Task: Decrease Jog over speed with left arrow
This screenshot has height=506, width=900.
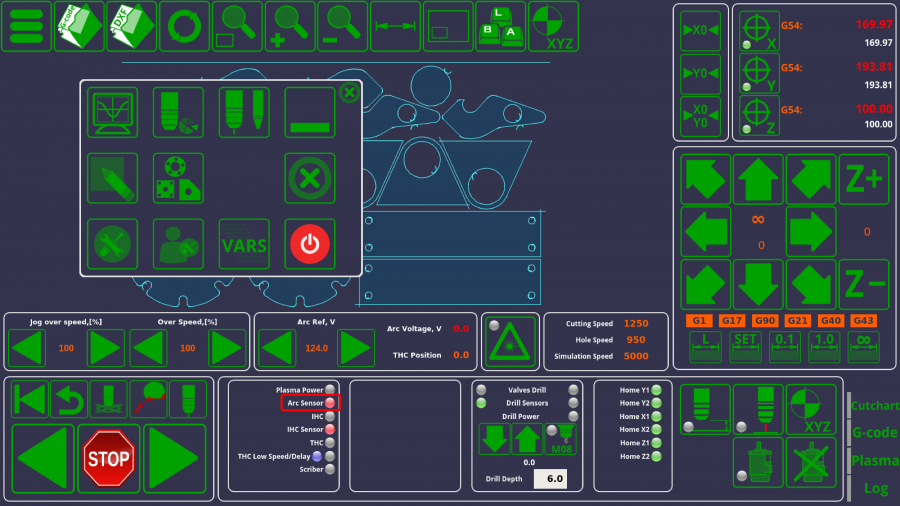Action: coord(27,348)
